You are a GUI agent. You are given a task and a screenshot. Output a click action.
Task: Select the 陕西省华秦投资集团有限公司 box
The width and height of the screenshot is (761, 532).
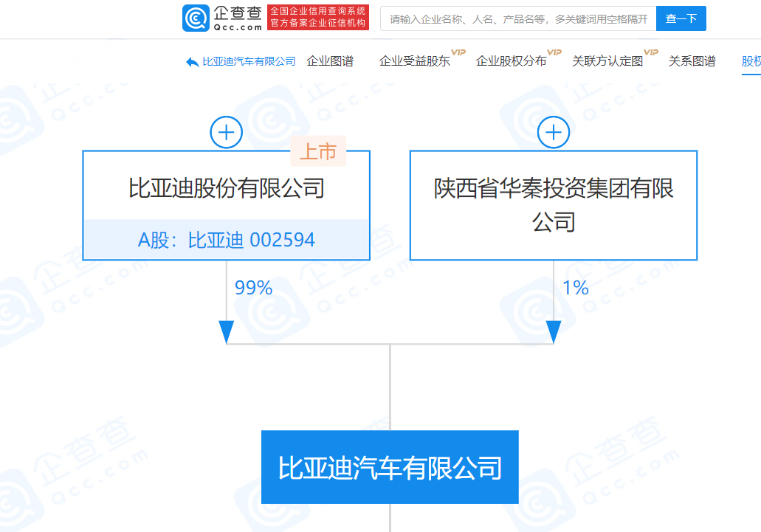coord(553,205)
